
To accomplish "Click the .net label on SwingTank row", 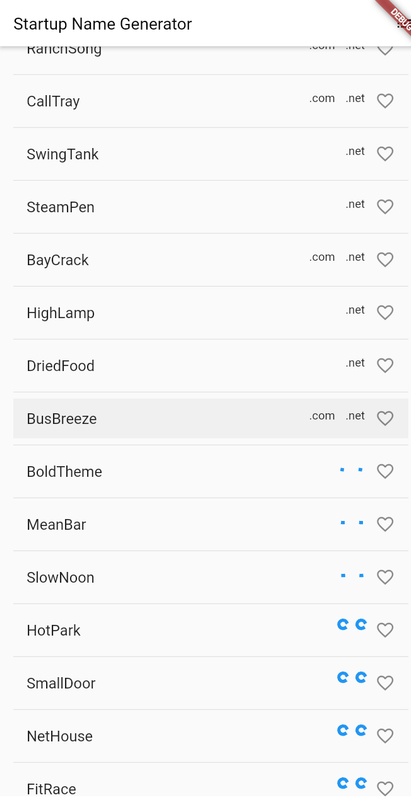I will [355, 152].
